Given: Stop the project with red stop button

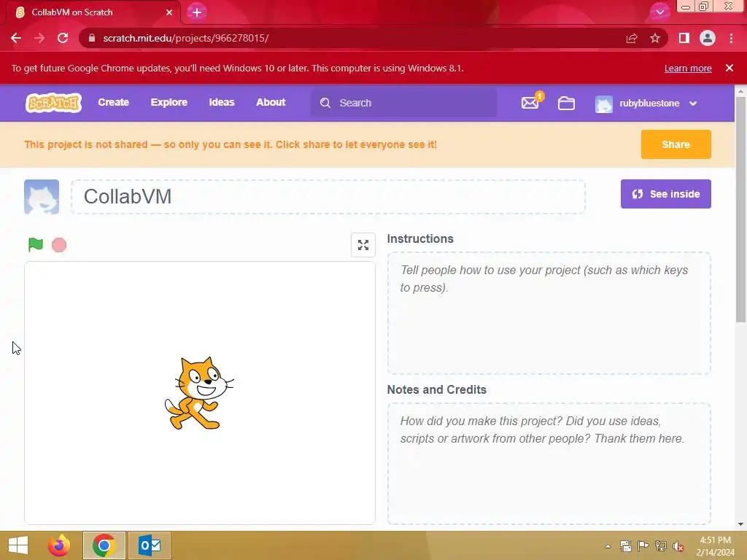Looking at the screenshot, I should click(x=59, y=245).
